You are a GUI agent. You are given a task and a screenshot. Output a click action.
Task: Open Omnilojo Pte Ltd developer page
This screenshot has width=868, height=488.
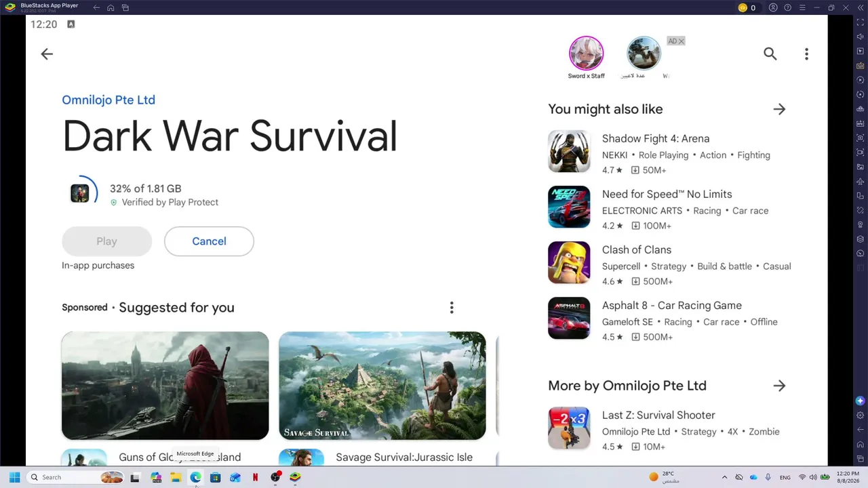[x=108, y=100]
